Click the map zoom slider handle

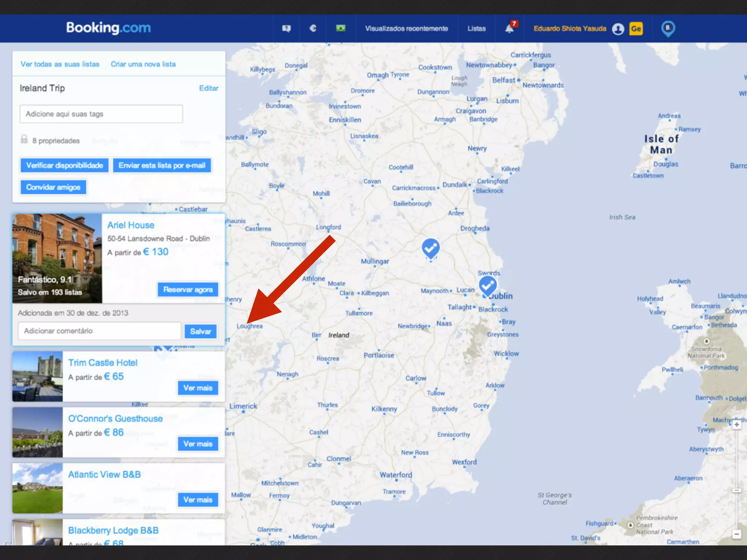736,490
